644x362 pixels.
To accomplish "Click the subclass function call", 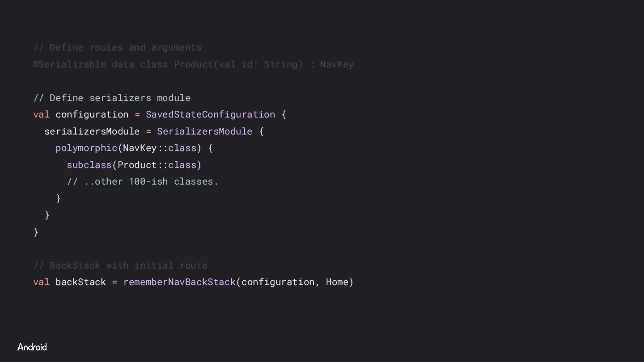I will [x=89, y=165].
